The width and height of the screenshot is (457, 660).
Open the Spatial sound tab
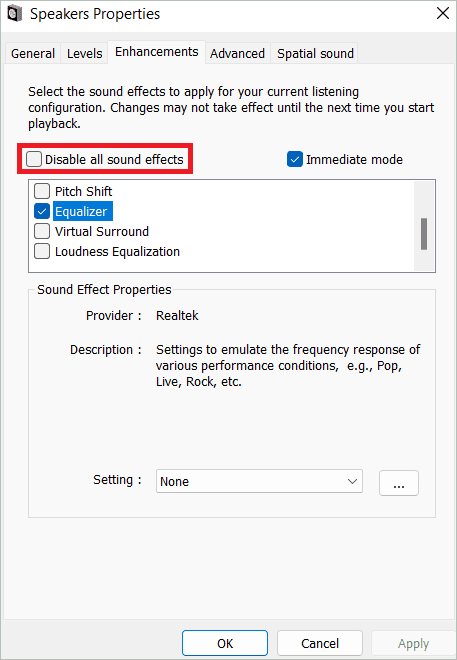(315, 53)
